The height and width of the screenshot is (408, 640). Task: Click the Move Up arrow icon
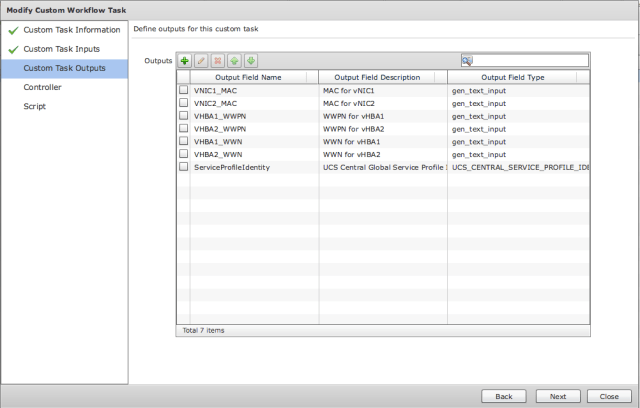[235, 61]
